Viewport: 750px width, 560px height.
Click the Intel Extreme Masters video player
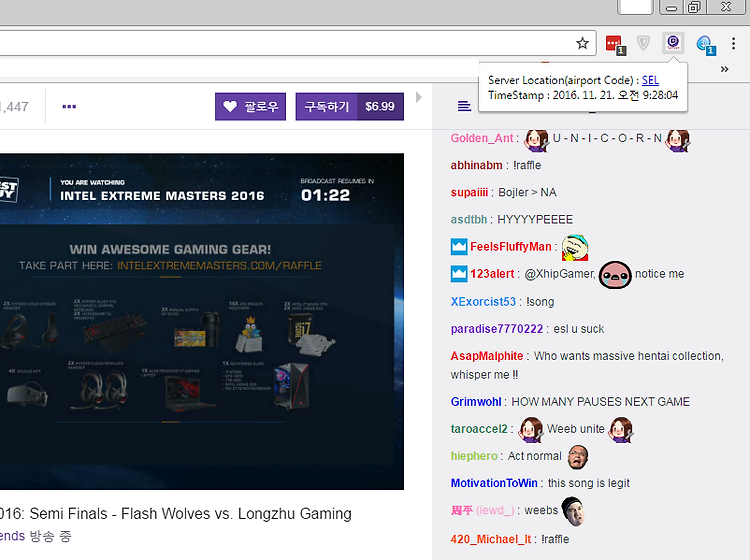202,321
